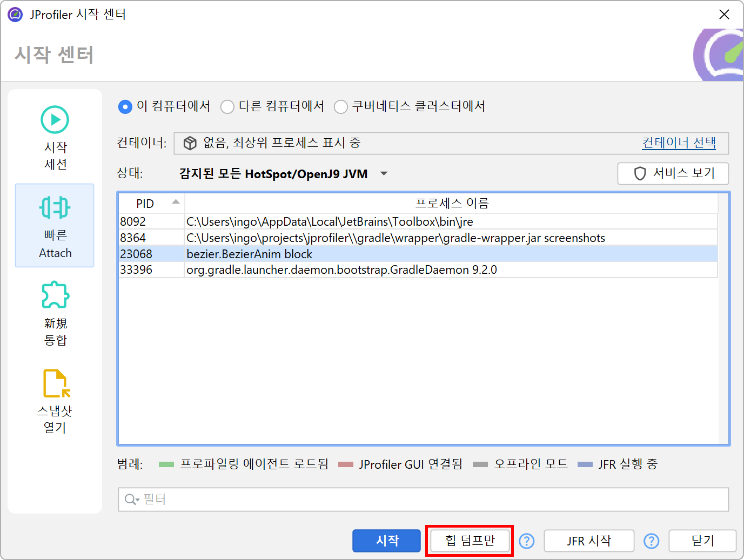Select the Kubernetes cluster (쿠버네티스 클러스터에서) radio button
744x560 pixels.
(x=341, y=107)
